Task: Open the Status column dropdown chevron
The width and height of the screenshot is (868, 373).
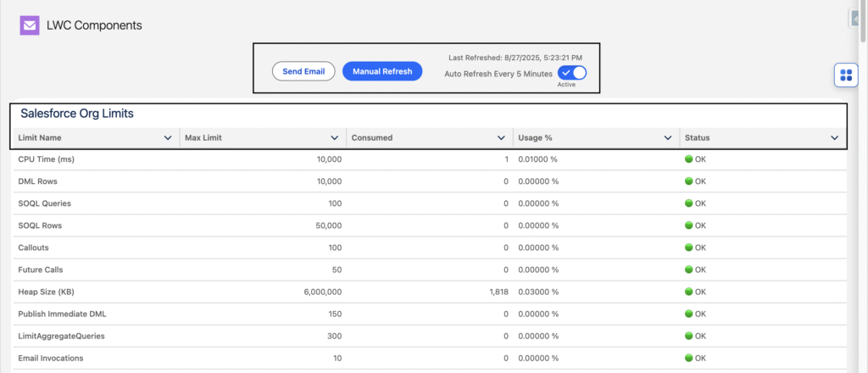Action: coord(835,138)
